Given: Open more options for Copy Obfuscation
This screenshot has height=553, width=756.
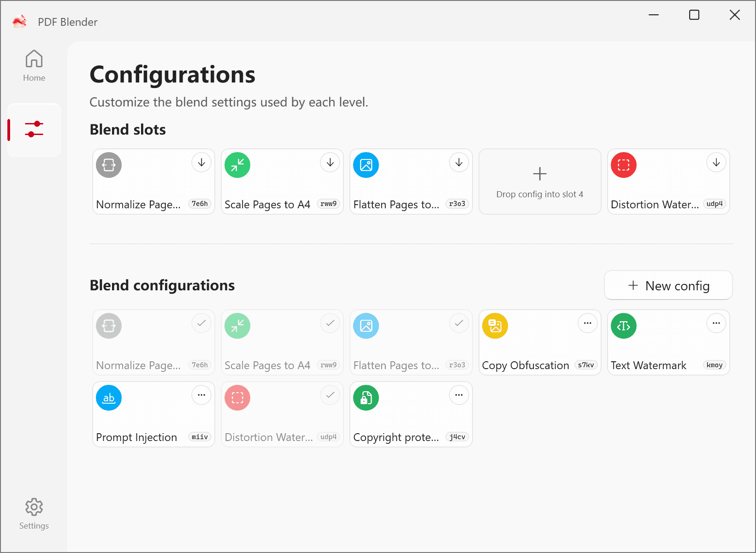Looking at the screenshot, I should [588, 323].
